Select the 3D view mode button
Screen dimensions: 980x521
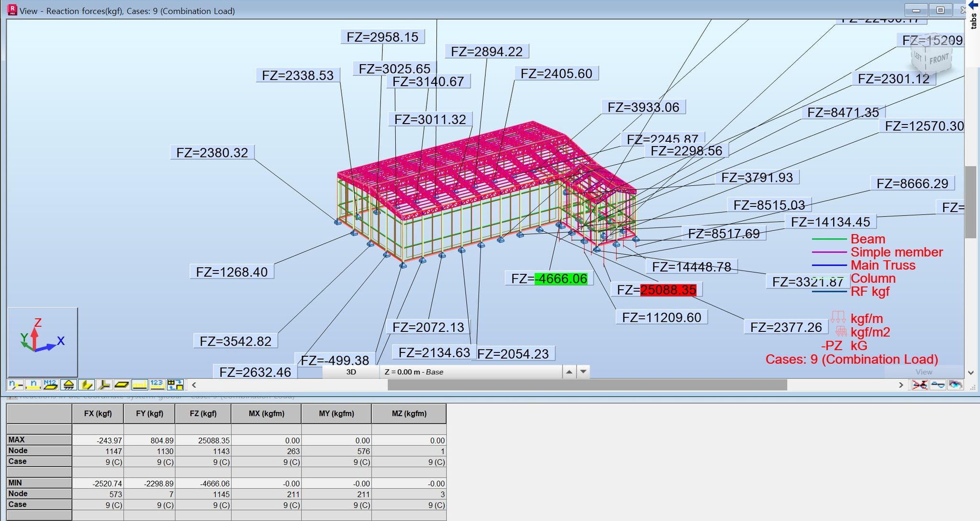[x=351, y=372]
